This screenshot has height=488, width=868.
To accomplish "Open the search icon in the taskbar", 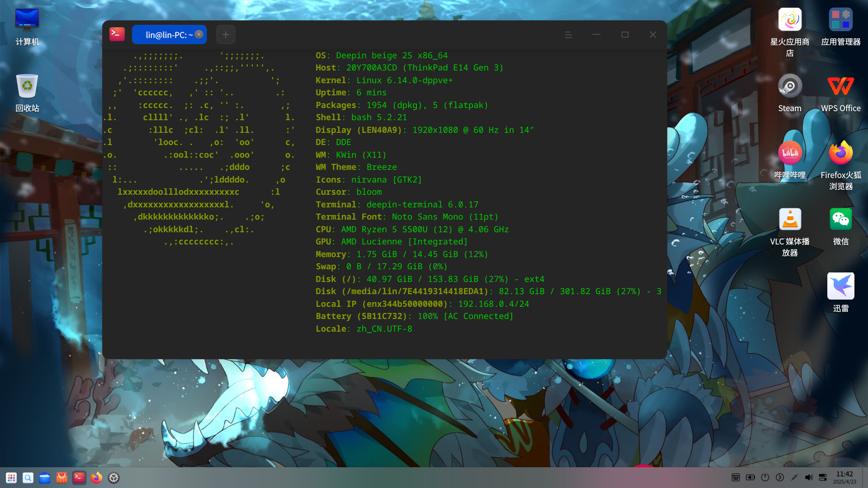I will click(x=28, y=478).
